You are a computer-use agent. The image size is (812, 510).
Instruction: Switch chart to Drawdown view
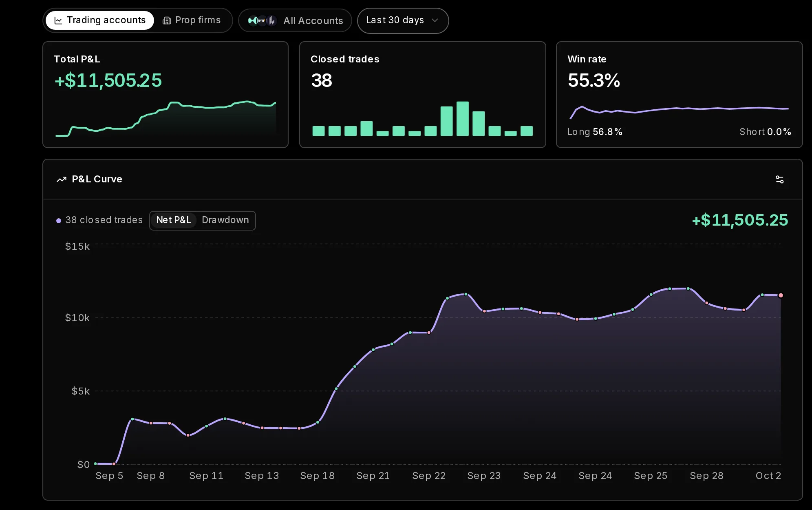click(x=225, y=220)
